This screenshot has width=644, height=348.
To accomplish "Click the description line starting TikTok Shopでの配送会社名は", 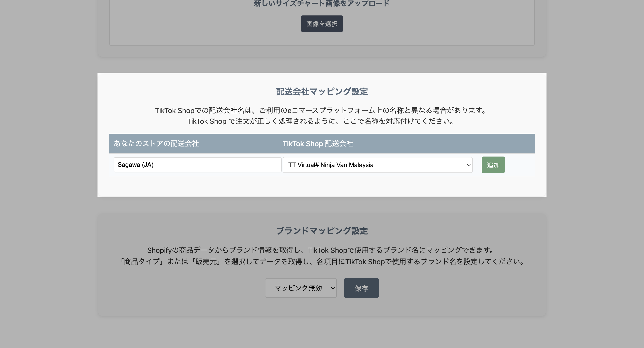I will pos(322,110).
